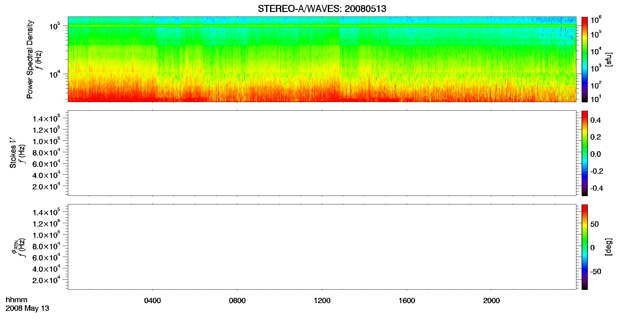Click the Power Spectral Density colorbar
The width and height of the screenshot is (644, 332).
(x=585, y=59)
